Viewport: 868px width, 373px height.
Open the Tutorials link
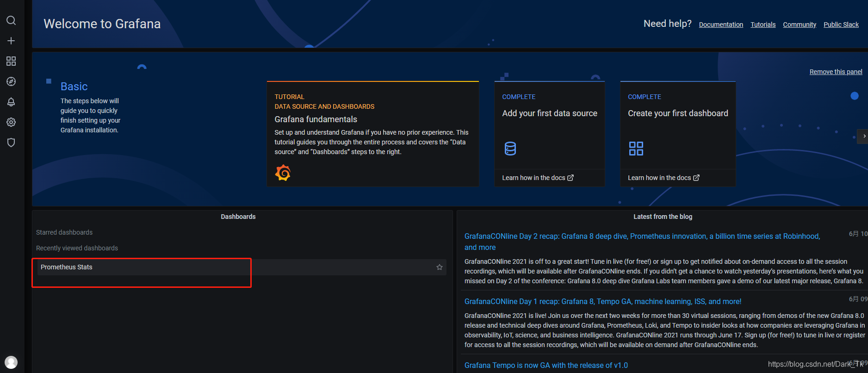(x=763, y=25)
